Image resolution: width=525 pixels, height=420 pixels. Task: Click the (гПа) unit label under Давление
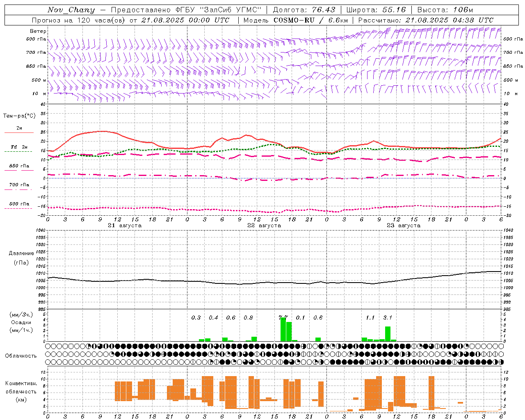pyautogui.click(x=21, y=263)
